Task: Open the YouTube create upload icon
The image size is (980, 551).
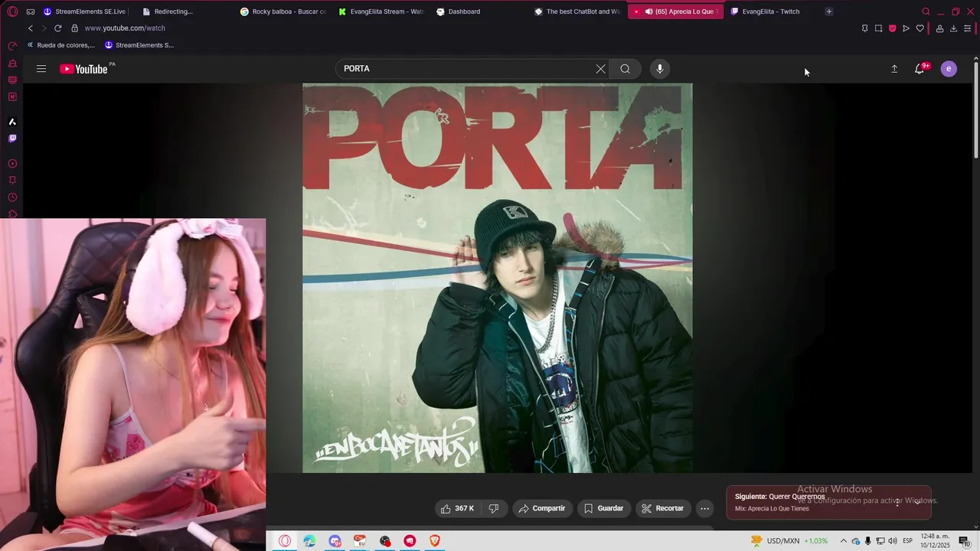Action: pyautogui.click(x=894, y=69)
